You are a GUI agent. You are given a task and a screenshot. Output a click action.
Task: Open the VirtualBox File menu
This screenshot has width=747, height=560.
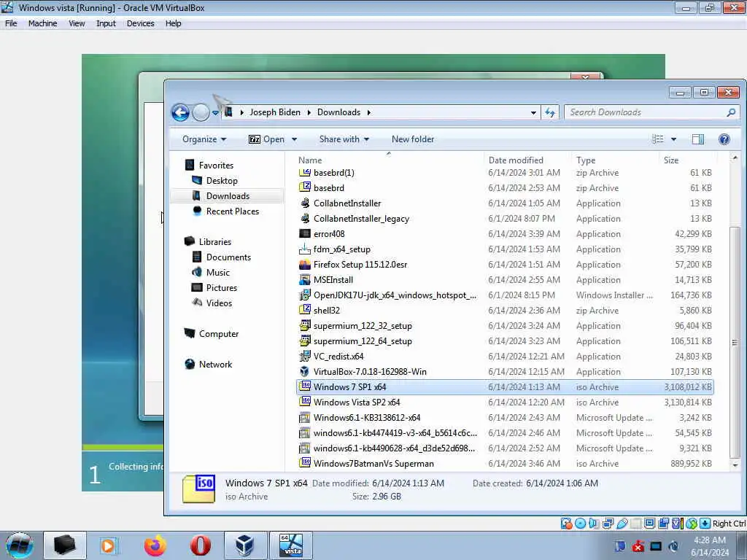click(x=11, y=23)
